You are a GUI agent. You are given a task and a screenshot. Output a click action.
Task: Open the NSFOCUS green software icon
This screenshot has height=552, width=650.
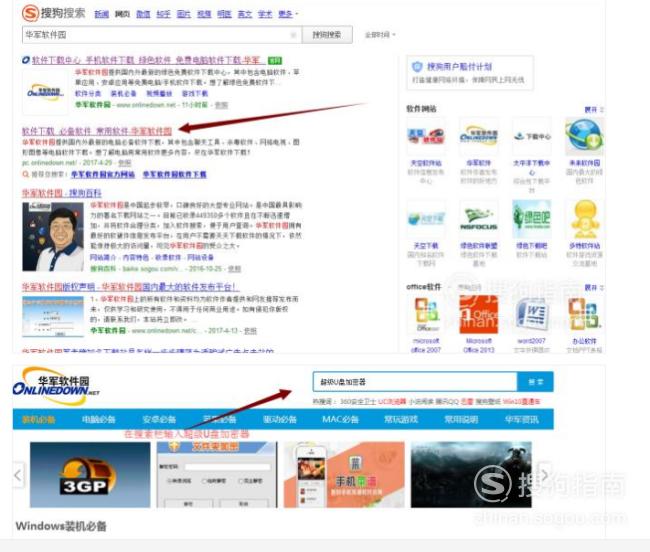[x=478, y=219]
